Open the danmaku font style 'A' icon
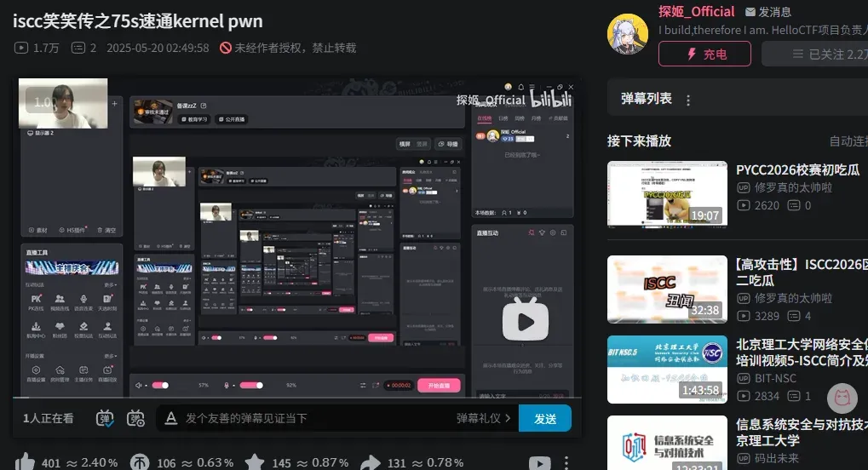The height and width of the screenshot is (470, 868). coord(171,419)
